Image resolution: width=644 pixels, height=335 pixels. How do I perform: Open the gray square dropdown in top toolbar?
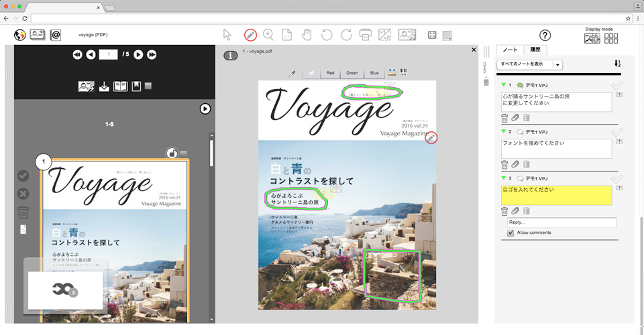pyautogui.click(x=447, y=36)
